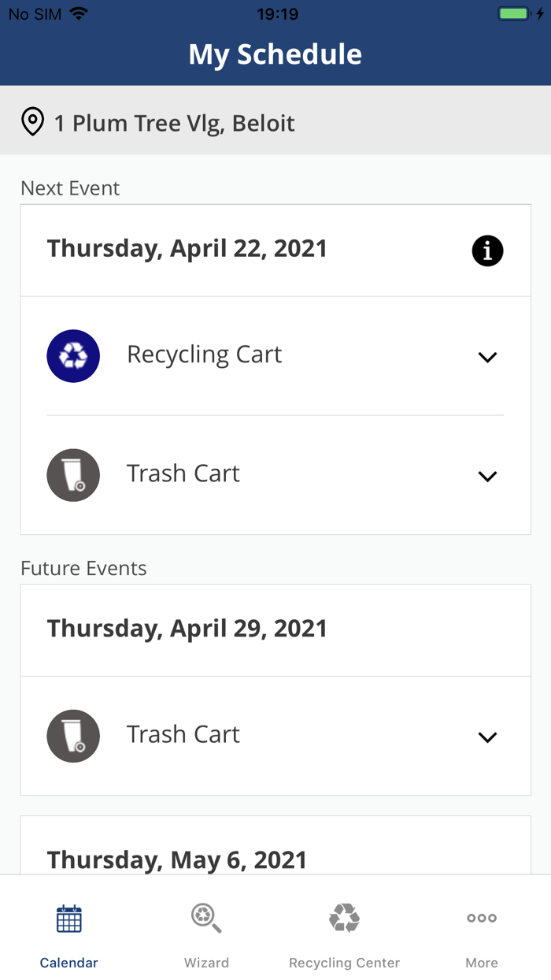This screenshot has height=980, width=551.
Task: Select the Wizard magnifying glass icon
Action: tap(206, 917)
